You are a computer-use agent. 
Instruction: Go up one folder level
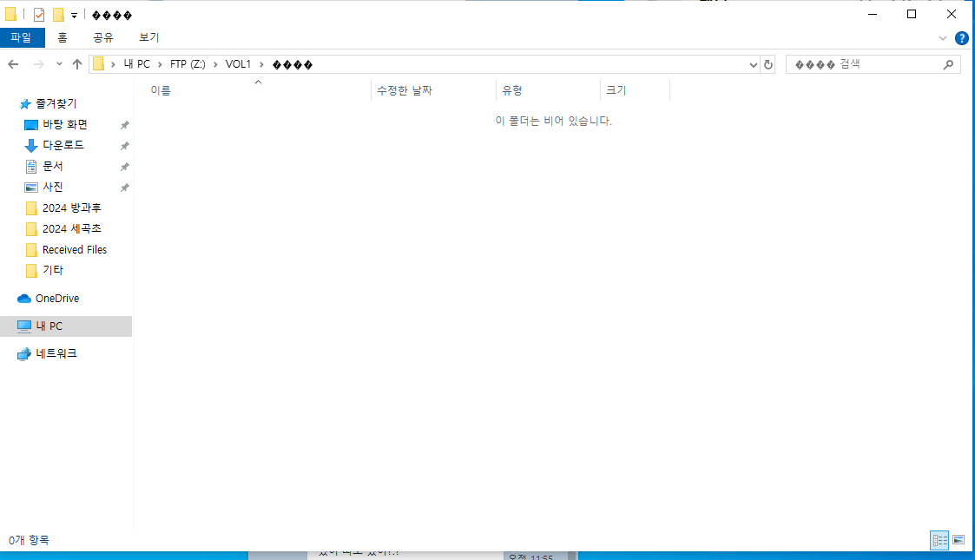point(77,64)
